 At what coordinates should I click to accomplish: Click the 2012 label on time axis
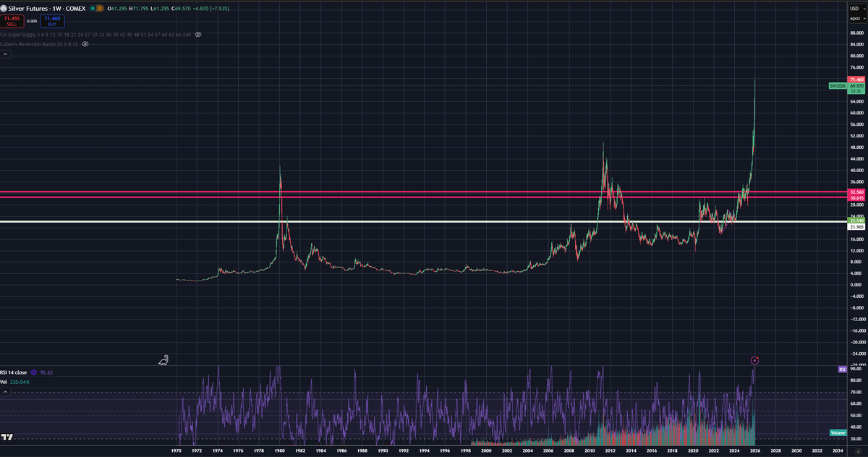610,450
